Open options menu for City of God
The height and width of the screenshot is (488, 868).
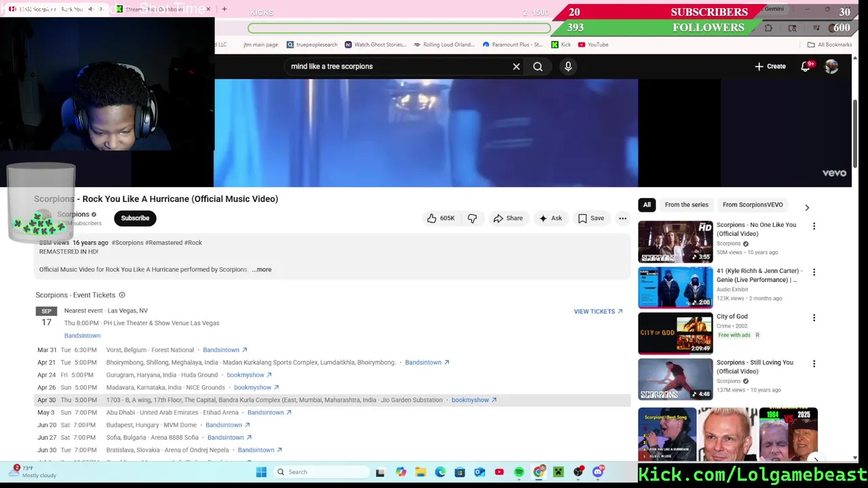tap(814, 317)
